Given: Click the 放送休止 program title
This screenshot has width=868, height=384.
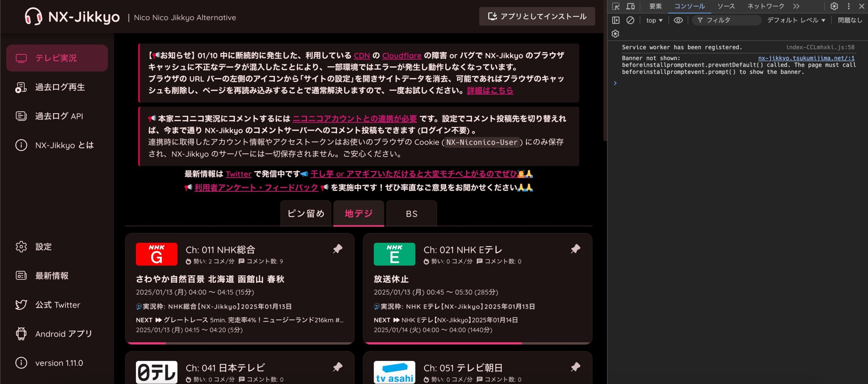Looking at the screenshot, I should [391, 279].
